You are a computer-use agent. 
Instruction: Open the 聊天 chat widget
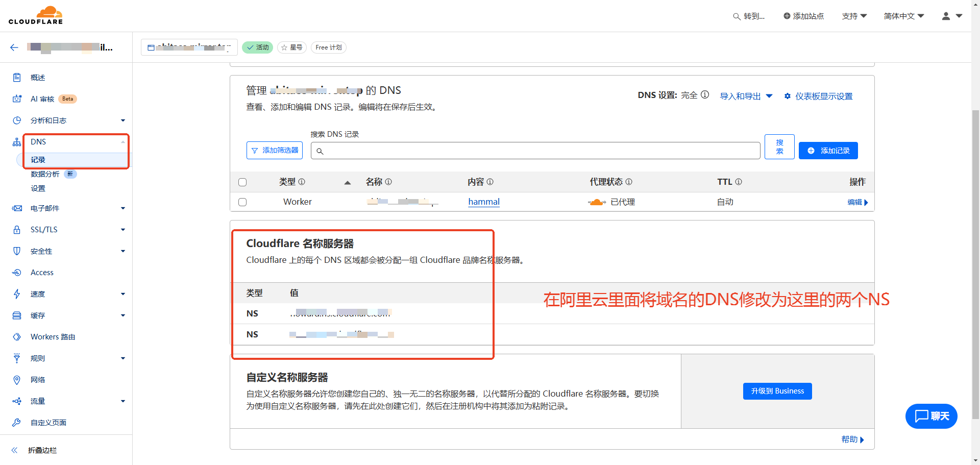932,416
